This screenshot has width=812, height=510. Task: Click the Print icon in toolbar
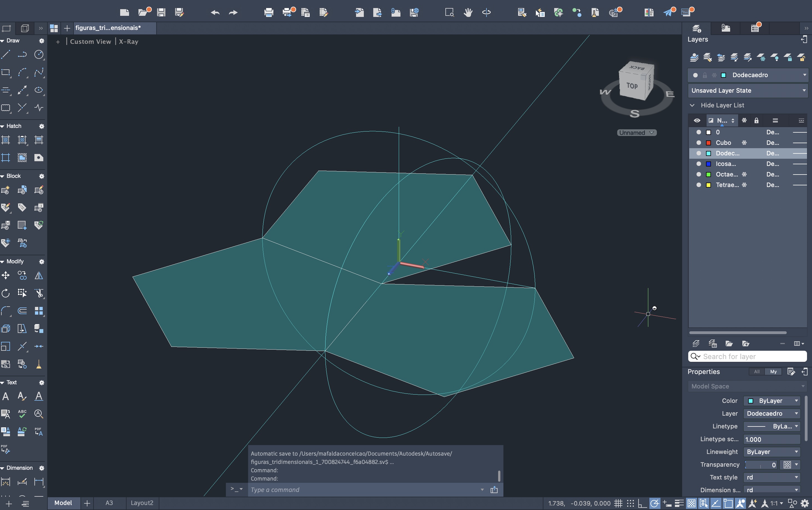click(x=268, y=13)
